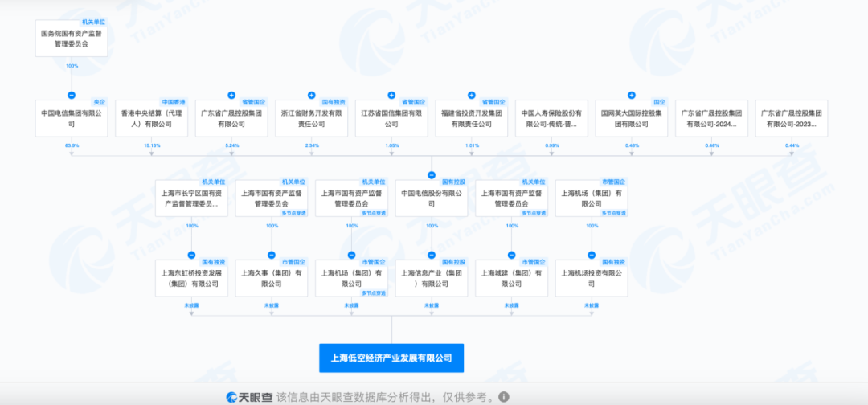Click the 5.24% shareholding label
The height and width of the screenshot is (405, 868).
(x=231, y=145)
